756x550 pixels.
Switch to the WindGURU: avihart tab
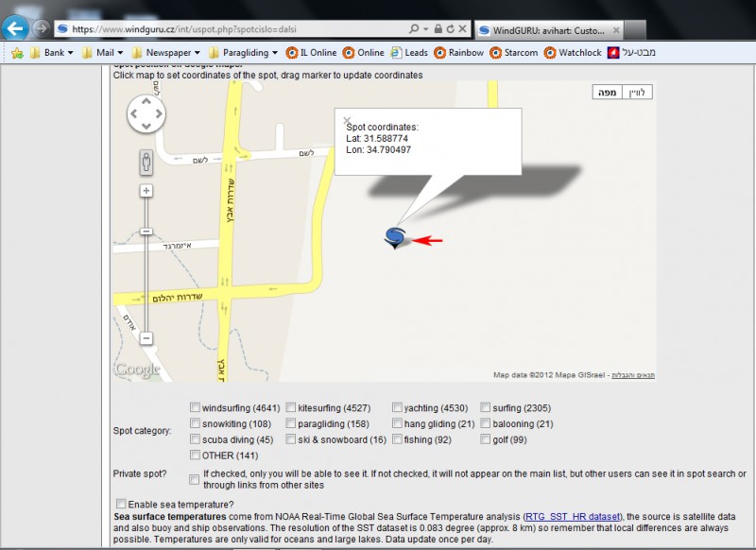[x=548, y=30]
